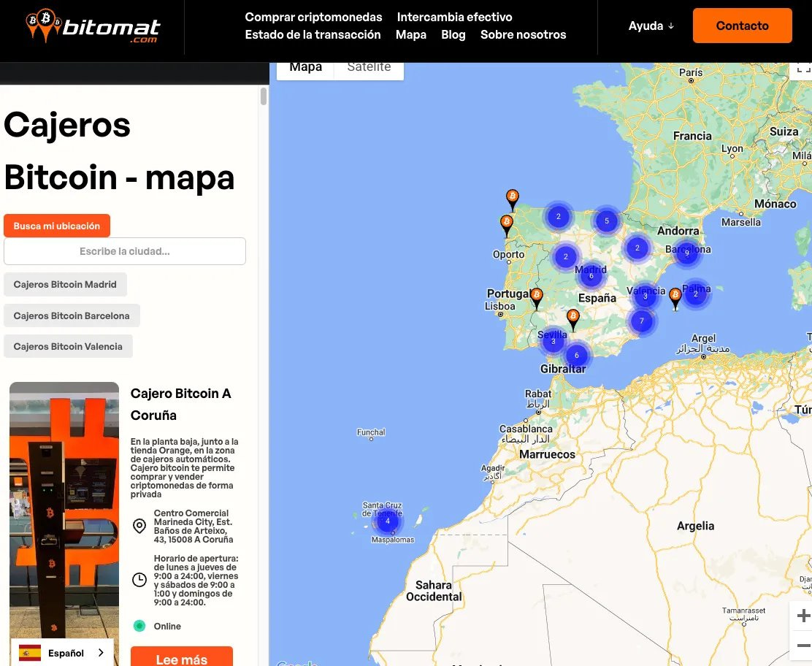Switch to Satélite map view
This screenshot has width=812, height=666.
click(369, 66)
